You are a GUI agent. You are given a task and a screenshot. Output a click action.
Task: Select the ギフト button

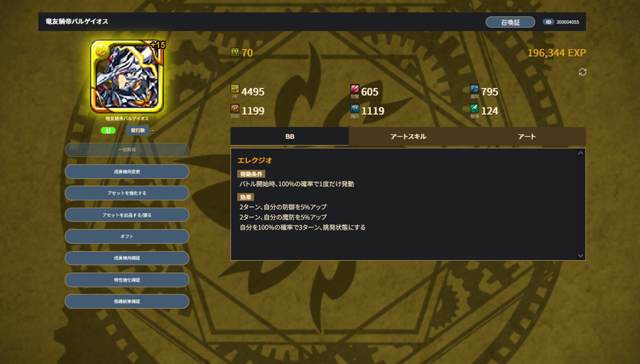pos(127,236)
